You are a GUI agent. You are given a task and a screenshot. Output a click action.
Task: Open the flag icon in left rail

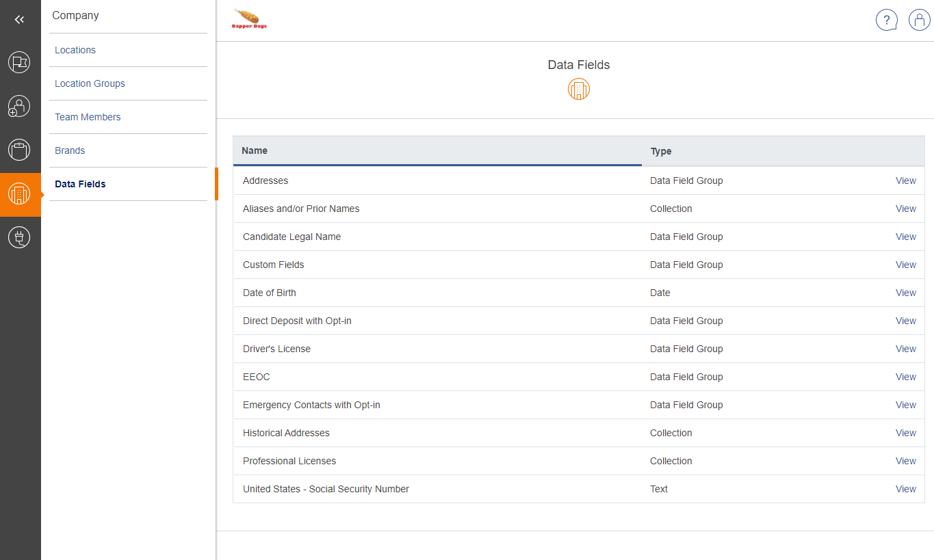(19, 62)
